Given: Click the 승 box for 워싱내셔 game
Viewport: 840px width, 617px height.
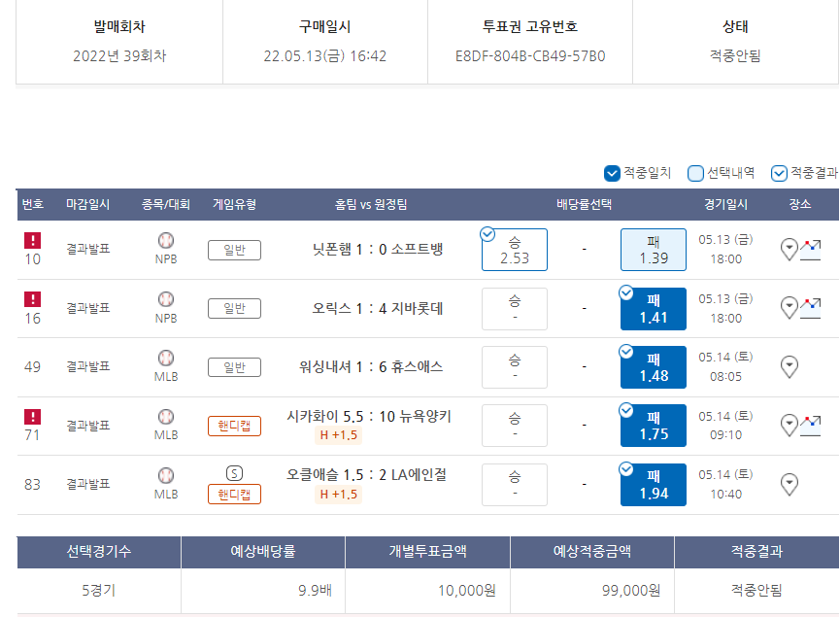Looking at the screenshot, I should click(x=515, y=367).
